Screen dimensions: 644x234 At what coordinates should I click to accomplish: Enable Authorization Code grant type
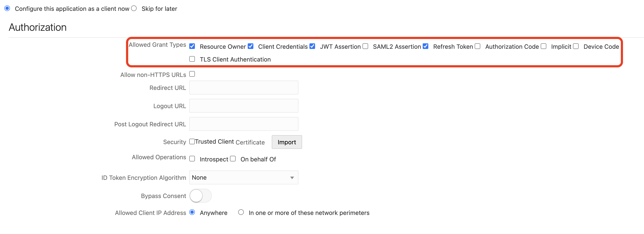click(x=477, y=46)
